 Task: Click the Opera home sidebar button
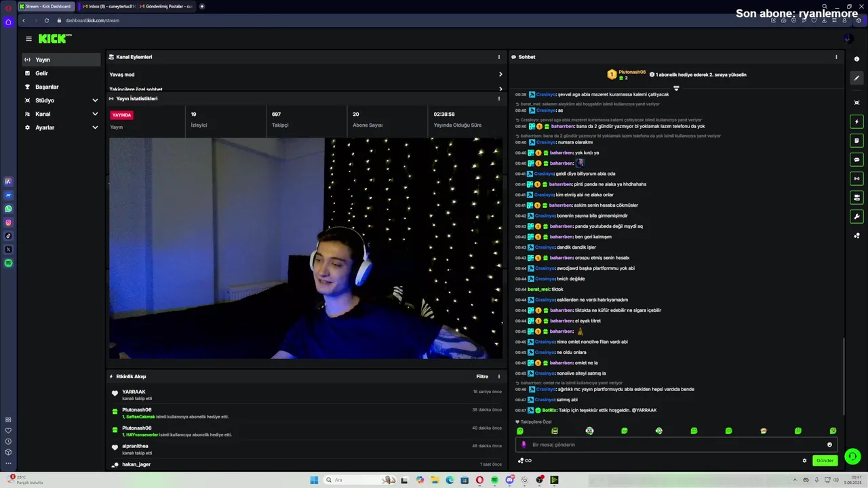[x=8, y=22]
